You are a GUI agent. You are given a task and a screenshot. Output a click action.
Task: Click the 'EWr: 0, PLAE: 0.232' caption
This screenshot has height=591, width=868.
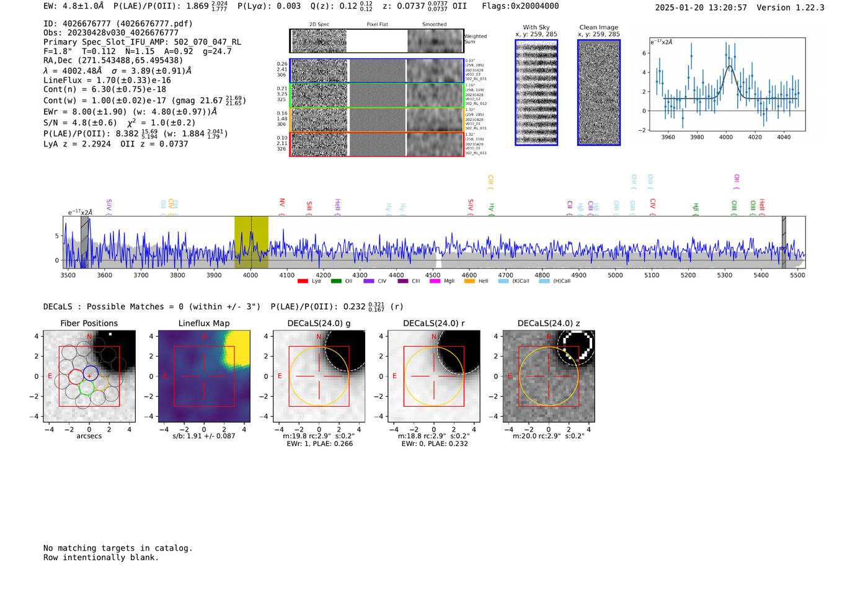pos(435,444)
